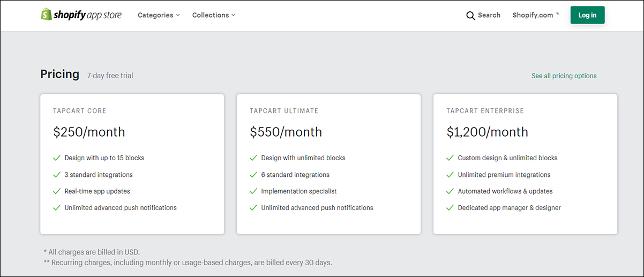Viewport: 644px width, 277px height.
Task: Click 'Custom design & unlimited blocks' text
Action: (x=508, y=158)
